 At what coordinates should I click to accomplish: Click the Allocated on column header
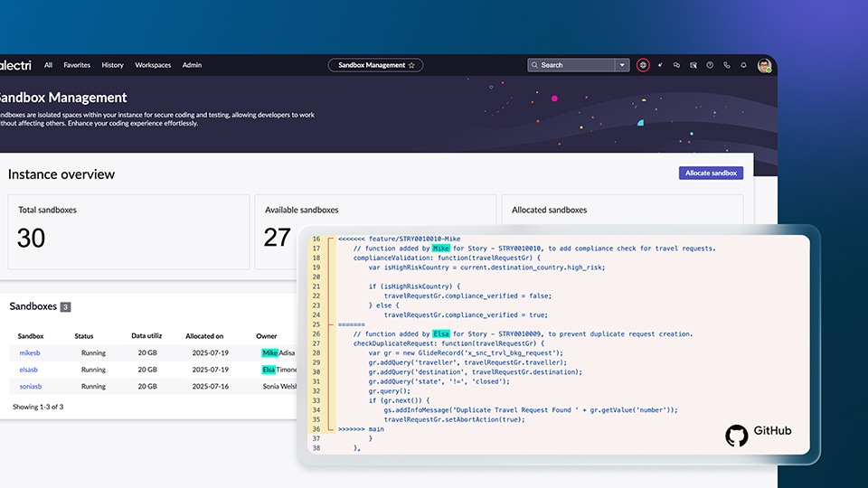coord(204,336)
